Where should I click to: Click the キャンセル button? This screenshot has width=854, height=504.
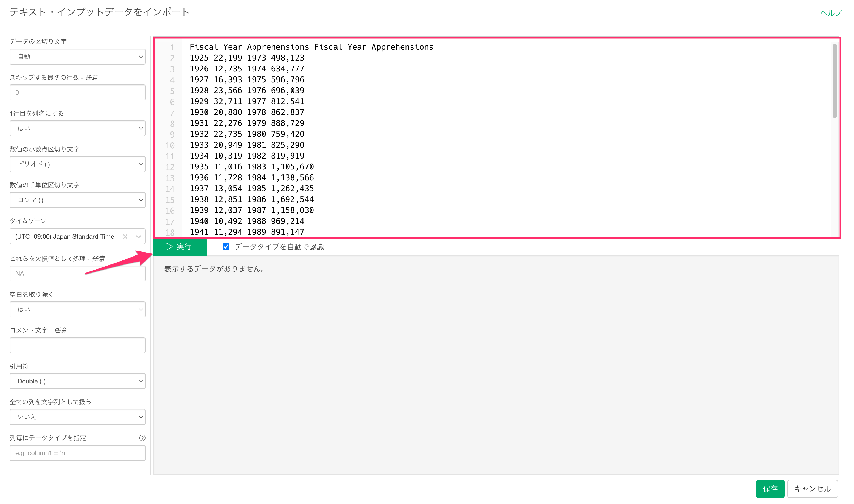click(x=813, y=489)
